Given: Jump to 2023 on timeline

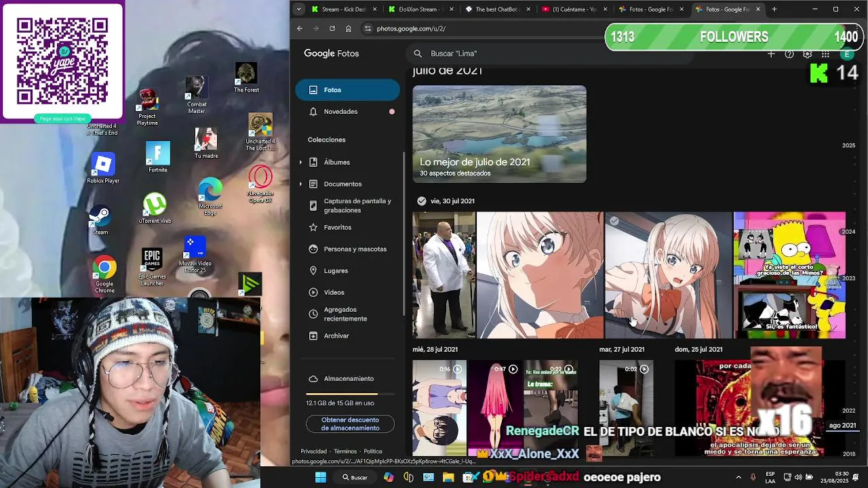Looking at the screenshot, I should coord(848,279).
